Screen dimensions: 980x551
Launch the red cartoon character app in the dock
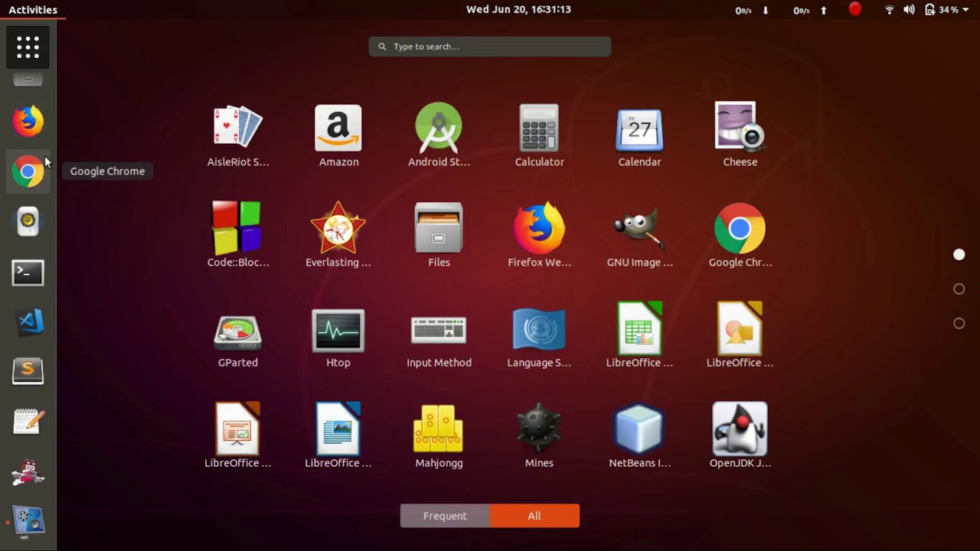[28, 472]
